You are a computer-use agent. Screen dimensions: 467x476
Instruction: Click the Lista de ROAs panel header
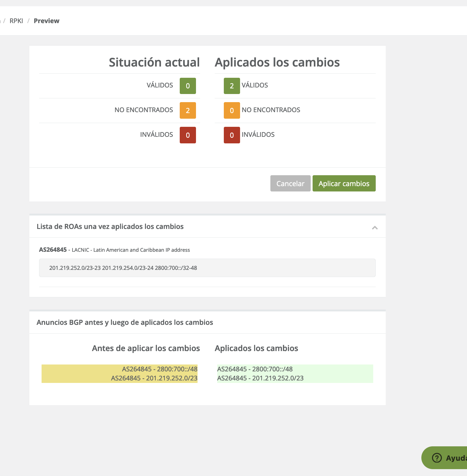[x=110, y=227]
